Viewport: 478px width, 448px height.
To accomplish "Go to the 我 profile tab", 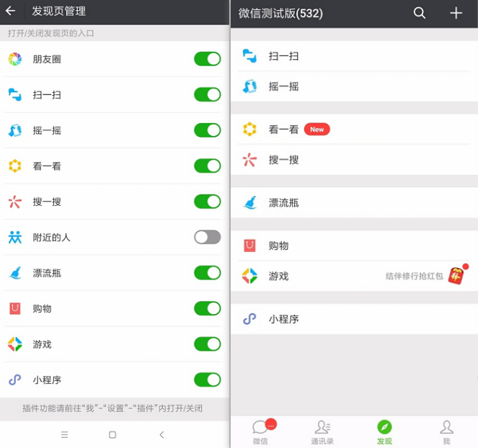I will pyautogui.click(x=446, y=432).
